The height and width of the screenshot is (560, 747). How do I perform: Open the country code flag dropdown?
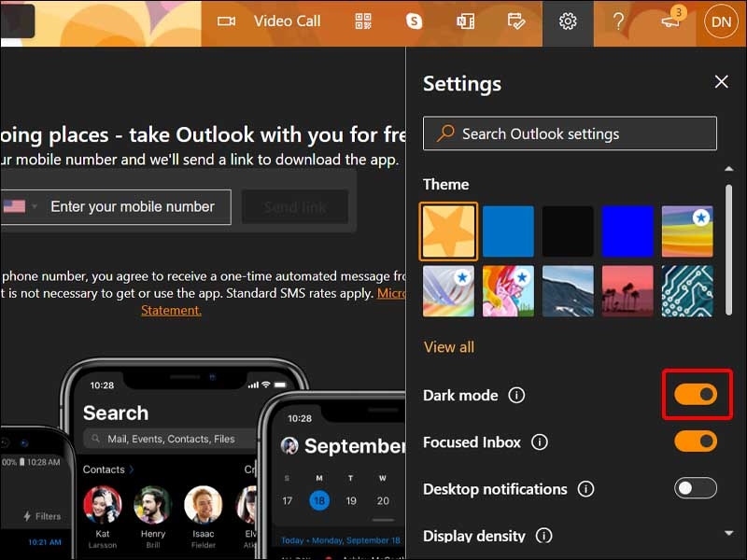coord(20,206)
